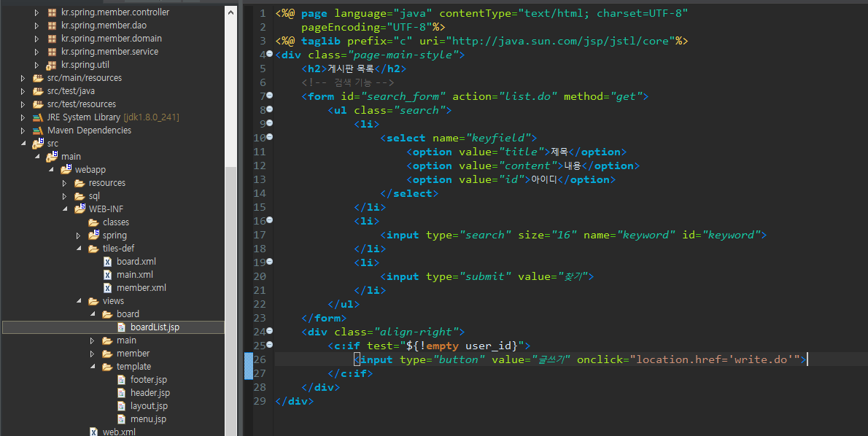Collapse the webapp folder node
868x436 pixels.
52,170
